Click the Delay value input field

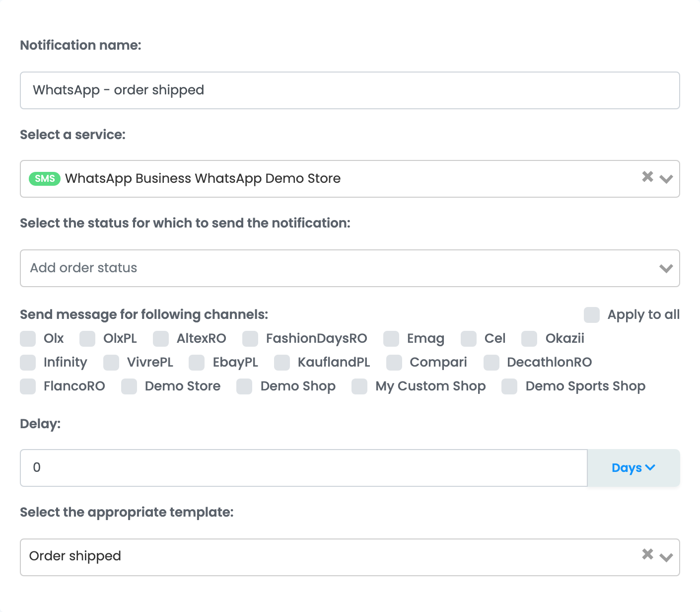pos(304,468)
